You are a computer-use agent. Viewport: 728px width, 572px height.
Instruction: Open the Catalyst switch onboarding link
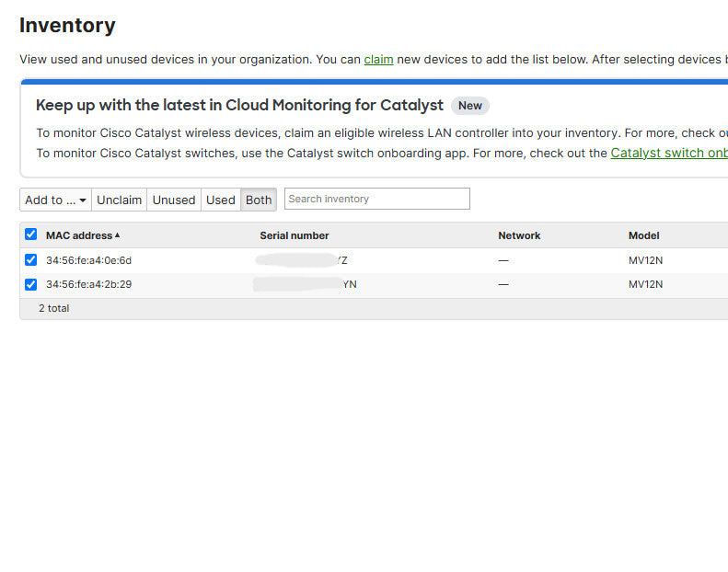(x=669, y=153)
